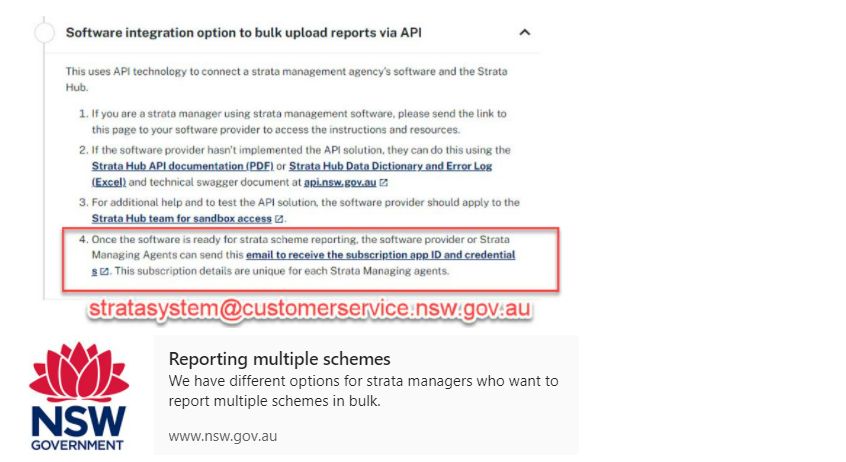Viewport: 846px width, 462px height.
Task: Click the NSW Government waratah logo
Action: coord(79,396)
